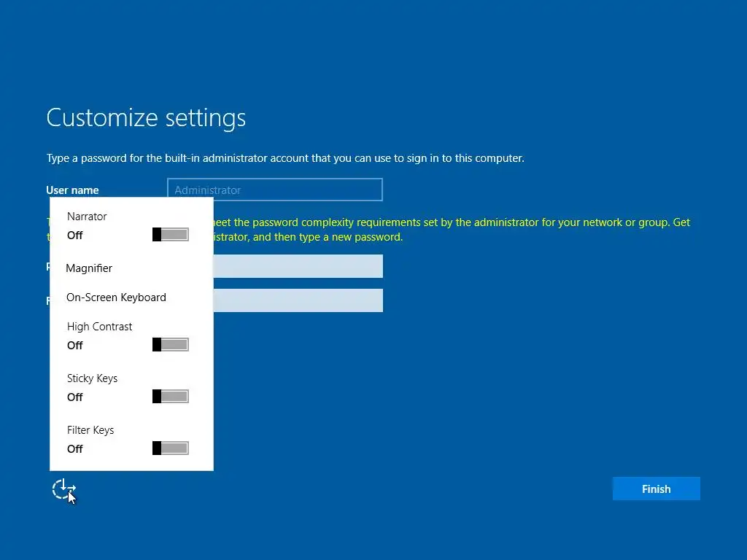
Task: Focus the first password input field
Action: pos(298,266)
